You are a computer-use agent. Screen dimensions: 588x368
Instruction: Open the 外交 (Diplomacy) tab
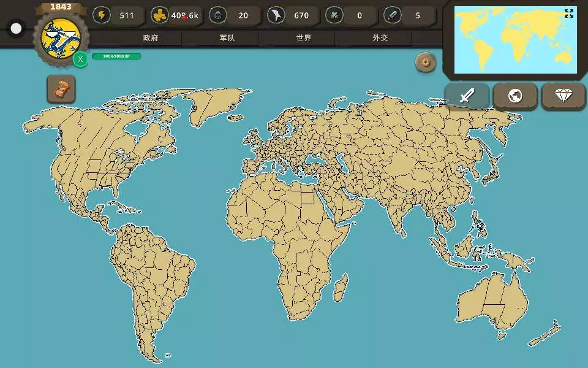pos(380,38)
